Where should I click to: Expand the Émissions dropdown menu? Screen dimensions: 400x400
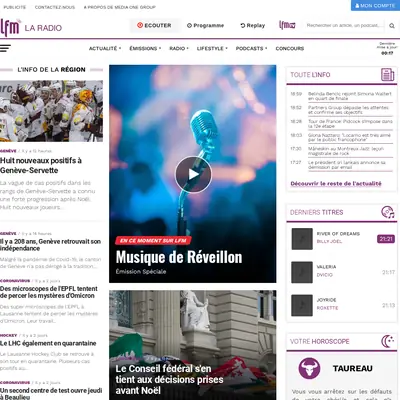145,49
